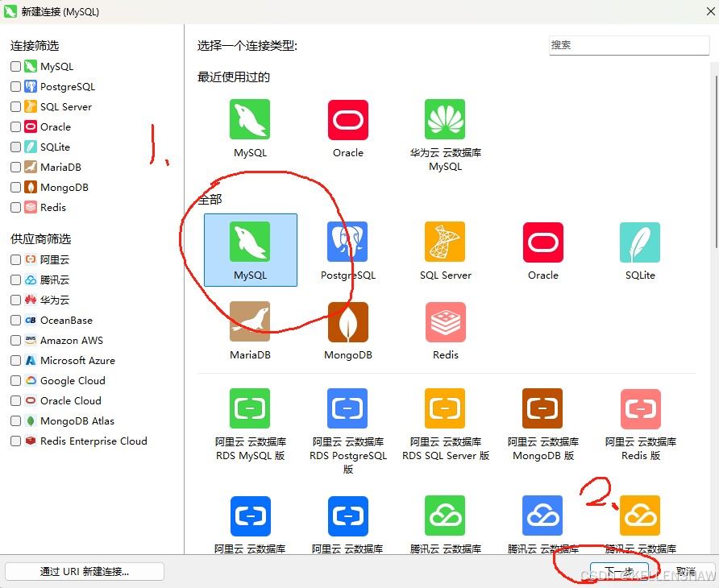Toggle the MongoDB connection filter checkbox

(15, 188)
